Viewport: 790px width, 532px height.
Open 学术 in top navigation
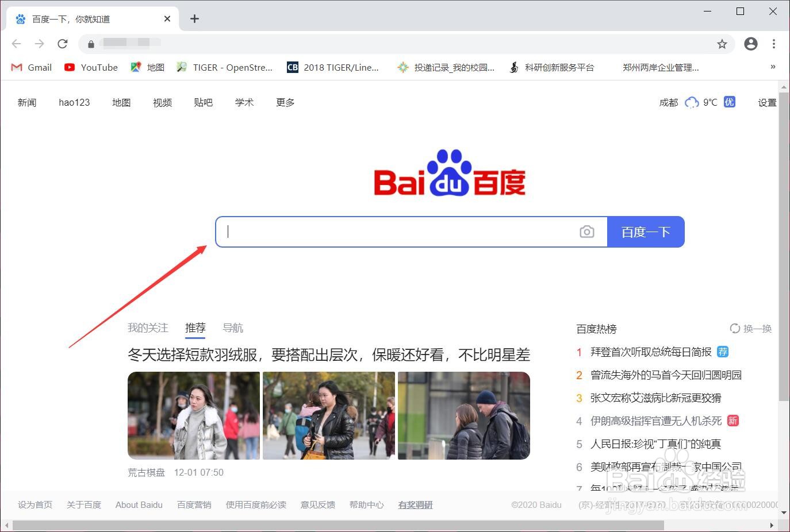(x=244, y=102)
